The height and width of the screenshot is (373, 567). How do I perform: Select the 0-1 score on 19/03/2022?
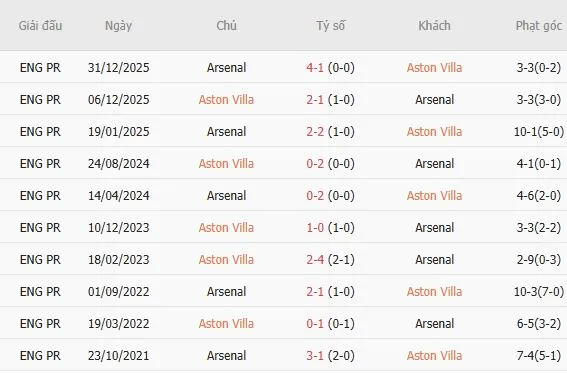tap(315, 323)
